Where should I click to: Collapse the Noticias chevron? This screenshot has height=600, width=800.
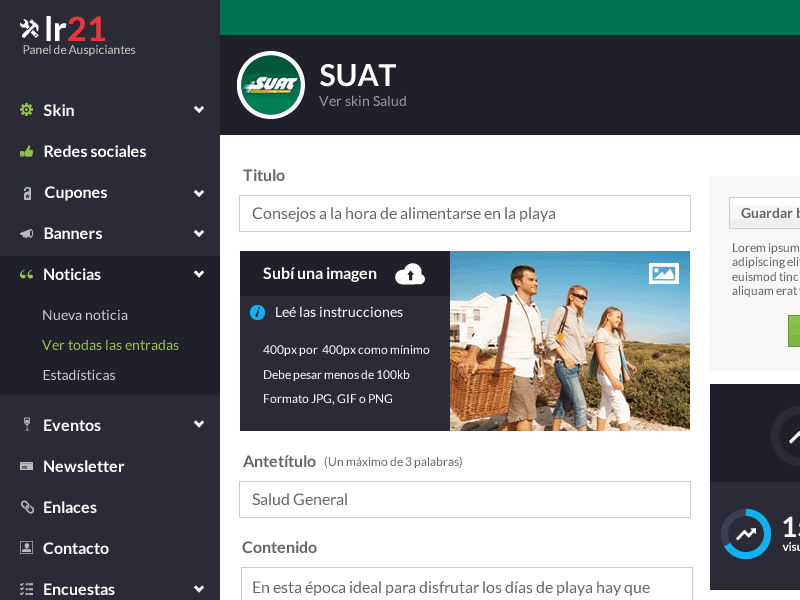tap(199, 274)
